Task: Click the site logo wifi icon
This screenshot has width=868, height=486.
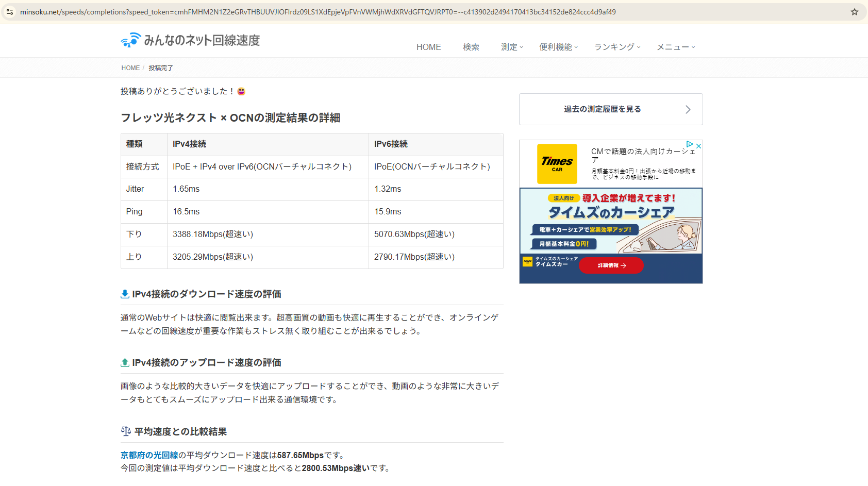Action: pos(130,40)
